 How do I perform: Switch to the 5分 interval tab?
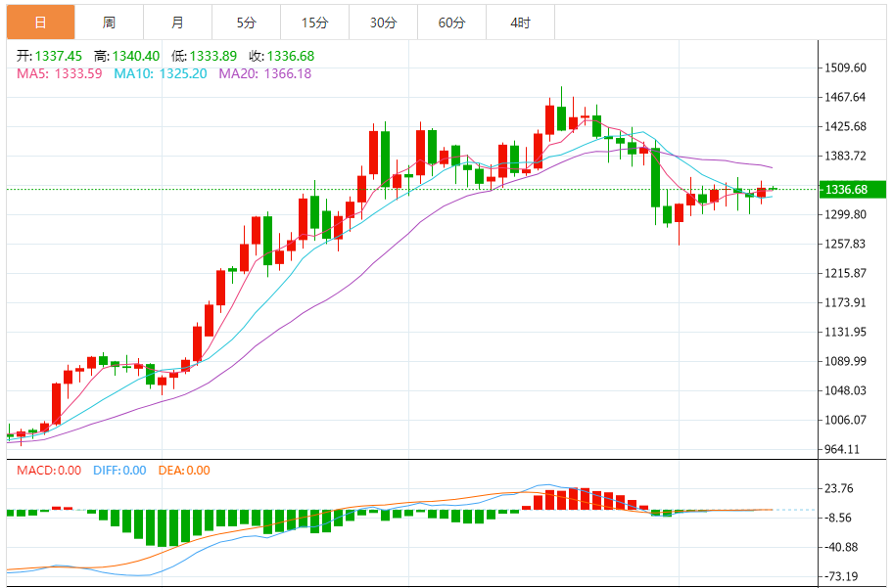[x=246, y=22]
